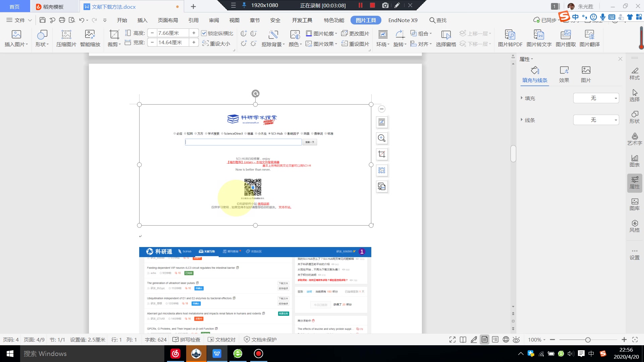
Task: Open the Fill (填充) dropdown set to 无
Action: click(x=596, y=98)
